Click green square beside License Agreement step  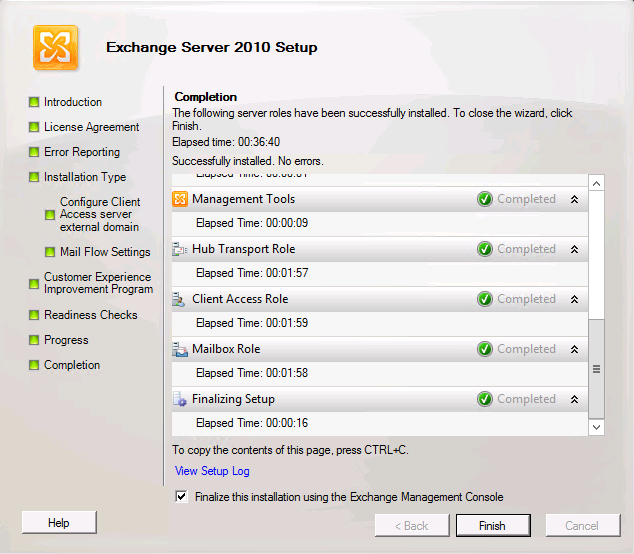[x=34, y=127]
